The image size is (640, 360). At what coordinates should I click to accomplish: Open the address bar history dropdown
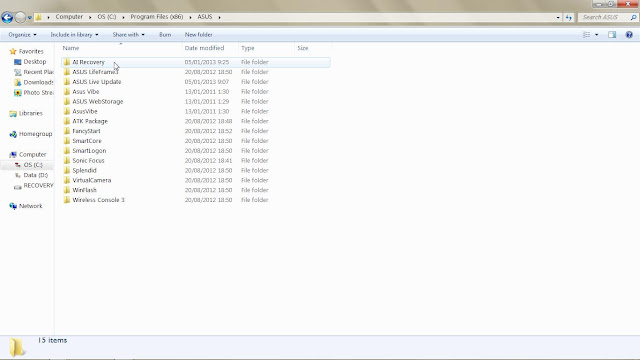tap(558, 17)
